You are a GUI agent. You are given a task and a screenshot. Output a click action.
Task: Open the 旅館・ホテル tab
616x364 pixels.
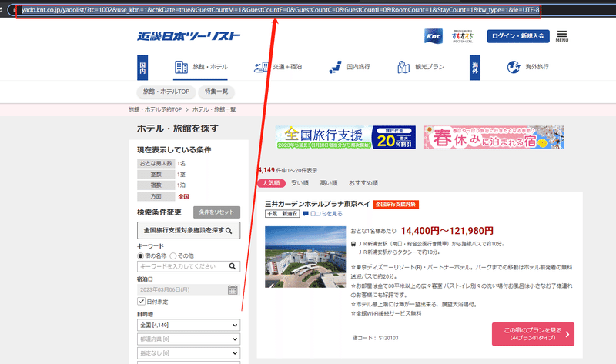point(200,67)
